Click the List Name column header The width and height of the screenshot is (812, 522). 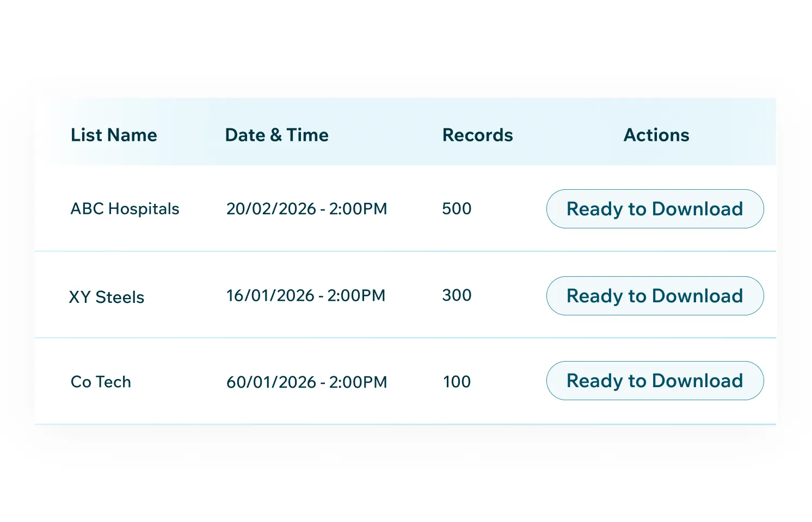point(114,135)
